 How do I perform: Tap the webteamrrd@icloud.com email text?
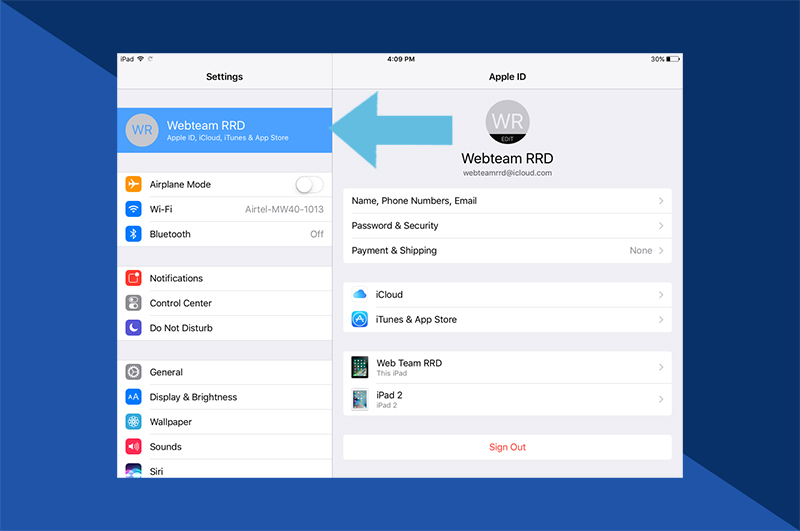[x=507, y=173]
